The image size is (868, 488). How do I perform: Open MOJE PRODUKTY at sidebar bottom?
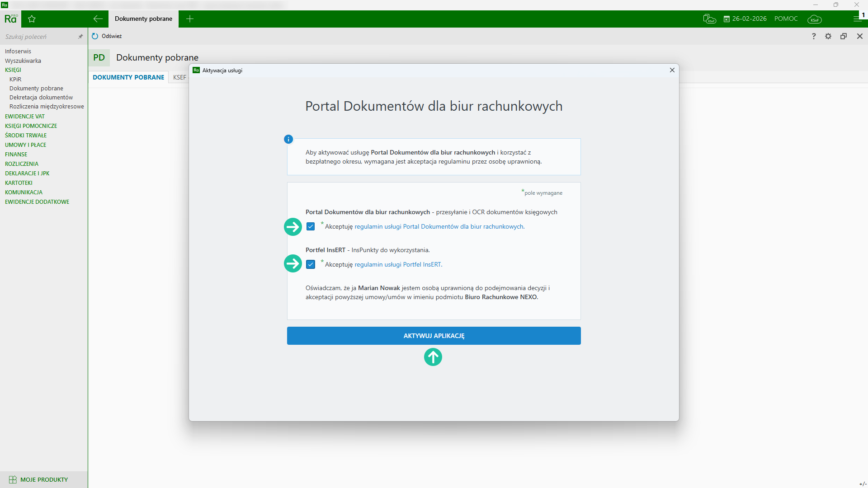[x=44, y=479]
